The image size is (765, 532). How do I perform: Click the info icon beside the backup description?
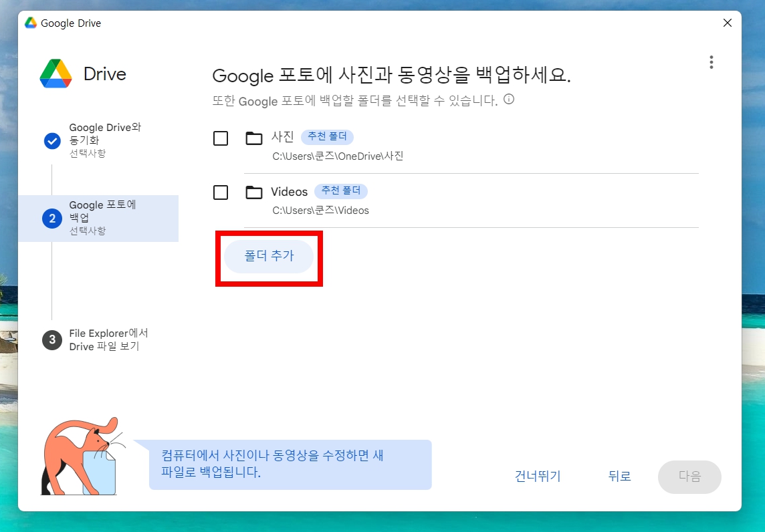coord(509,100)
